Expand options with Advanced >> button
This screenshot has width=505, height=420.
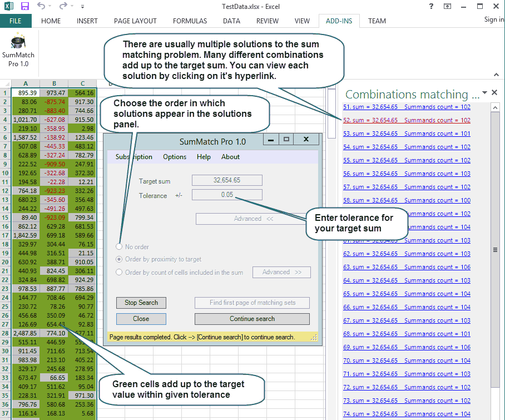281,272
